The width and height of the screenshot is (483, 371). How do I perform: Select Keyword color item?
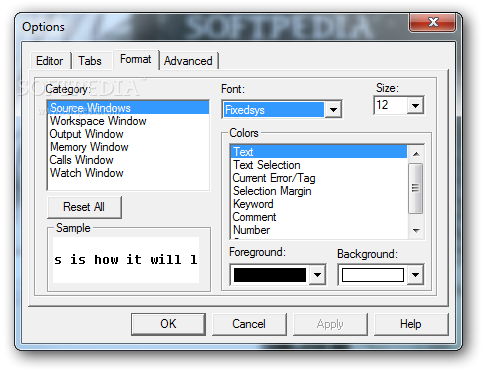click(x=319, y=204)
